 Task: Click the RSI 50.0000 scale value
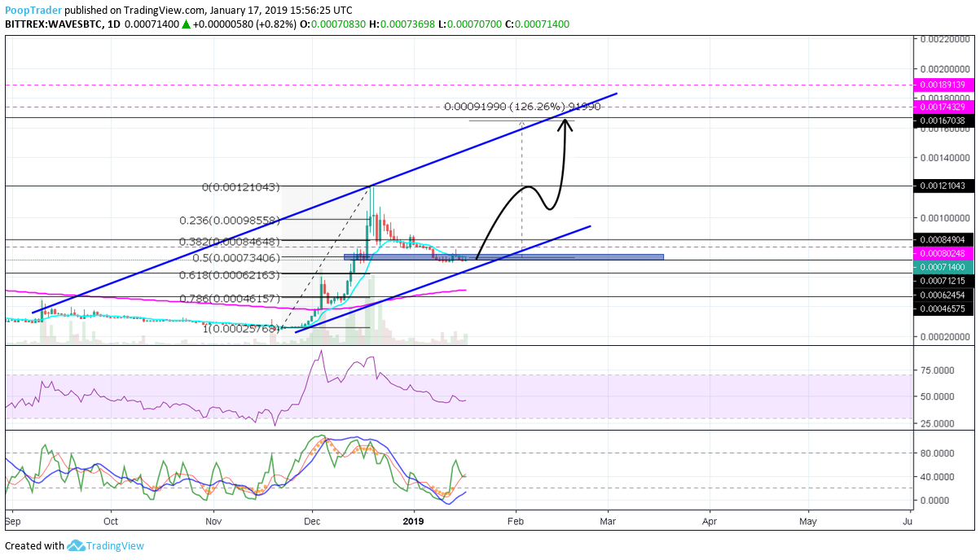pos(936,396)
